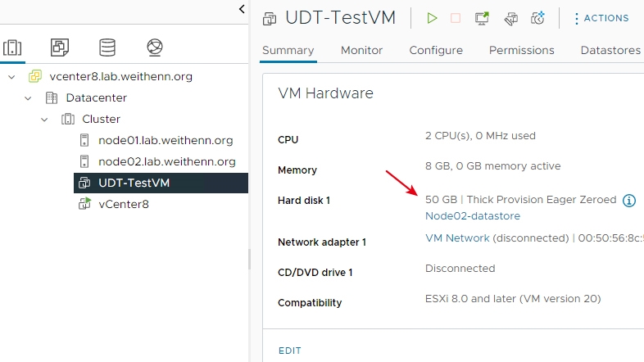644x362 pixels.
Task: Select node01.lab.weithenn.org in the tree
Action: (166, 140)
